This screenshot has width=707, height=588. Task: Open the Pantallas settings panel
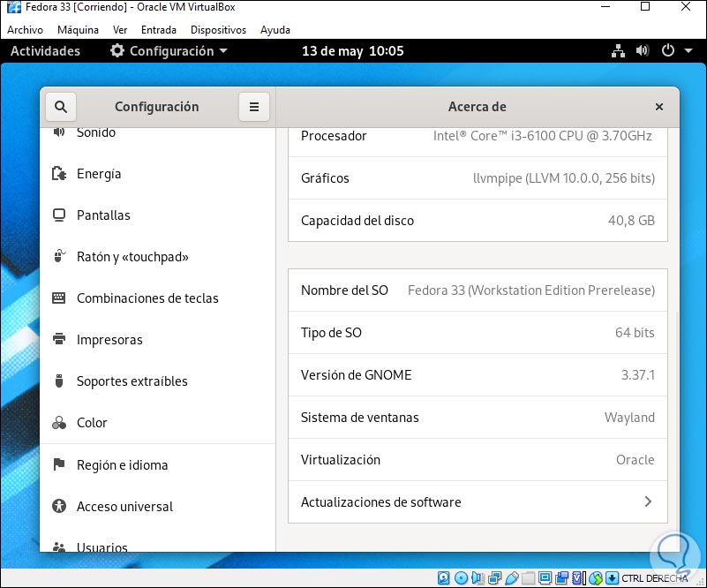(x=157, y=215)
